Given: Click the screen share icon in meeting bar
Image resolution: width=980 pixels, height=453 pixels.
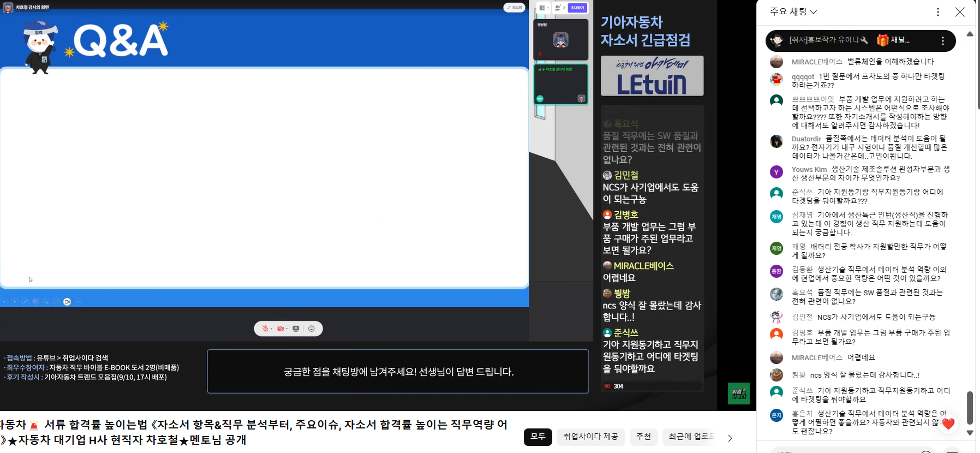Looking at the screenshot, I should click(x=296, y=329).
